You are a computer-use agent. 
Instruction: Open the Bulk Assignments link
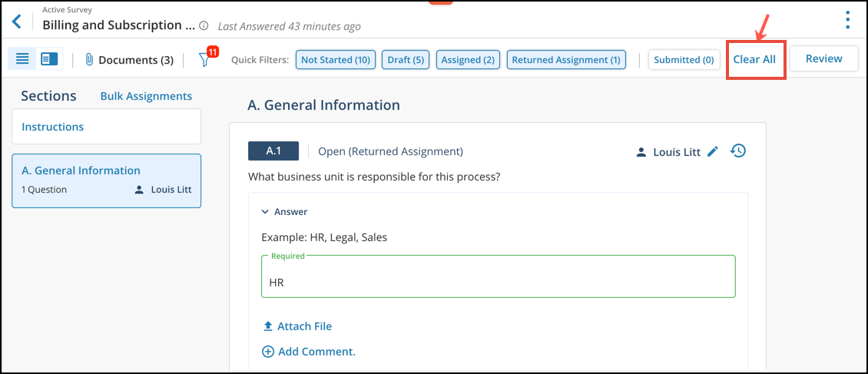[x=146, y=96]
